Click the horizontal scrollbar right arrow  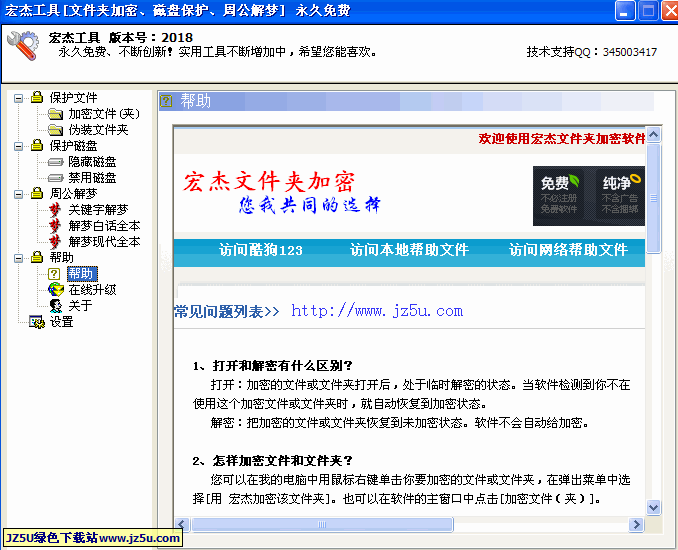click(636, 525)
